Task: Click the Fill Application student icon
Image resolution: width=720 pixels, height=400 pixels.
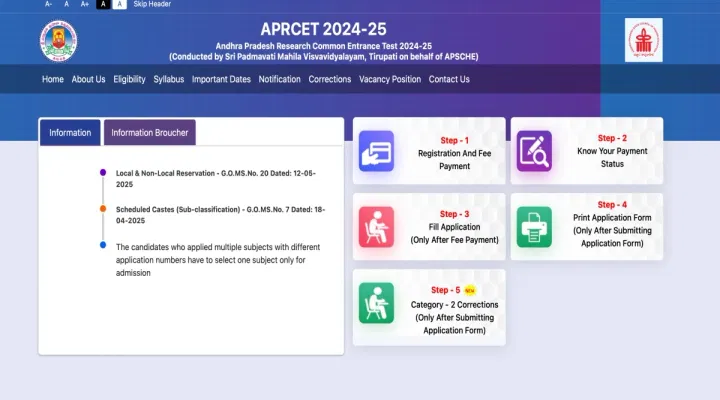Action: [x=377, y=226]
